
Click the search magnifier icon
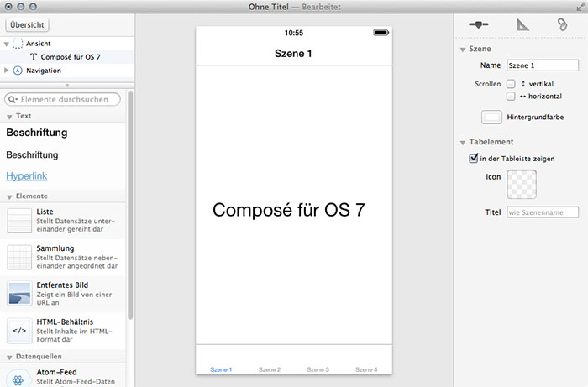pos(13,99)
